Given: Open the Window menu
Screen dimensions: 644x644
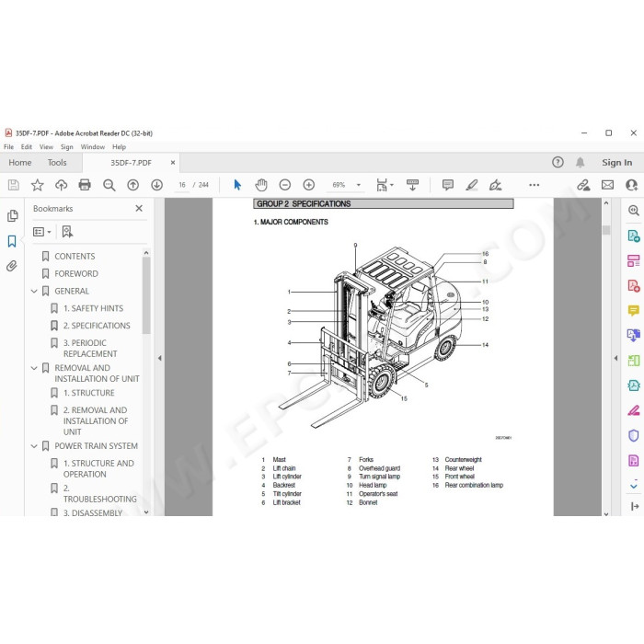Looking at the screenshot, I should (x=92, y=146).
